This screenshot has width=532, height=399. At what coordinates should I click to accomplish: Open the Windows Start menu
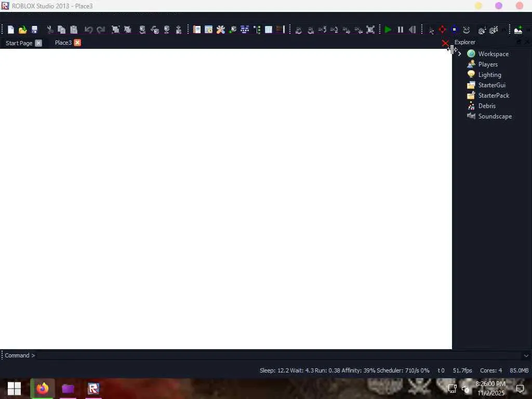point(14,389)
